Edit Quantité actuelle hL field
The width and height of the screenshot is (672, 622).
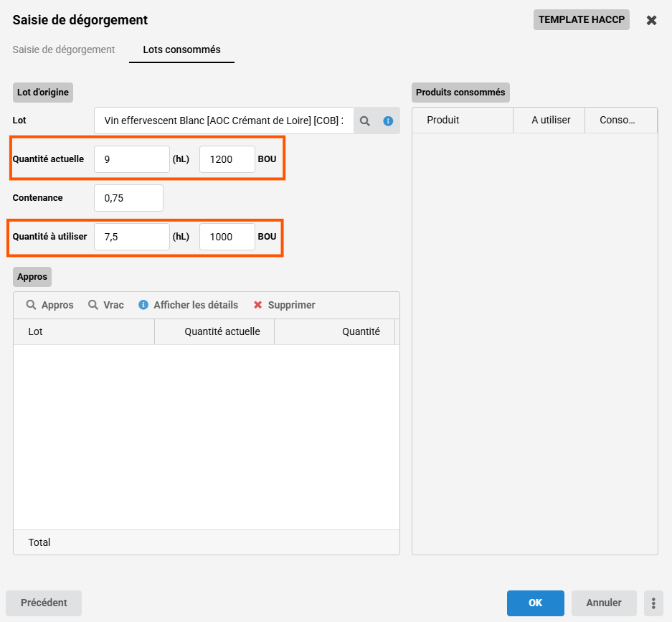pyautogui.click(x=132, y=159)
